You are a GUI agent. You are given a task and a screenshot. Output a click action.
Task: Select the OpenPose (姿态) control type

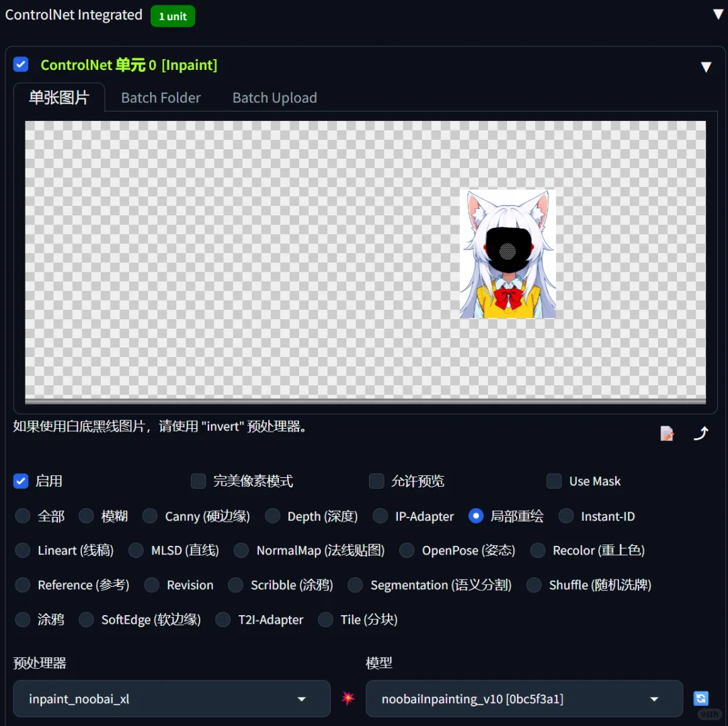(407, 550)
